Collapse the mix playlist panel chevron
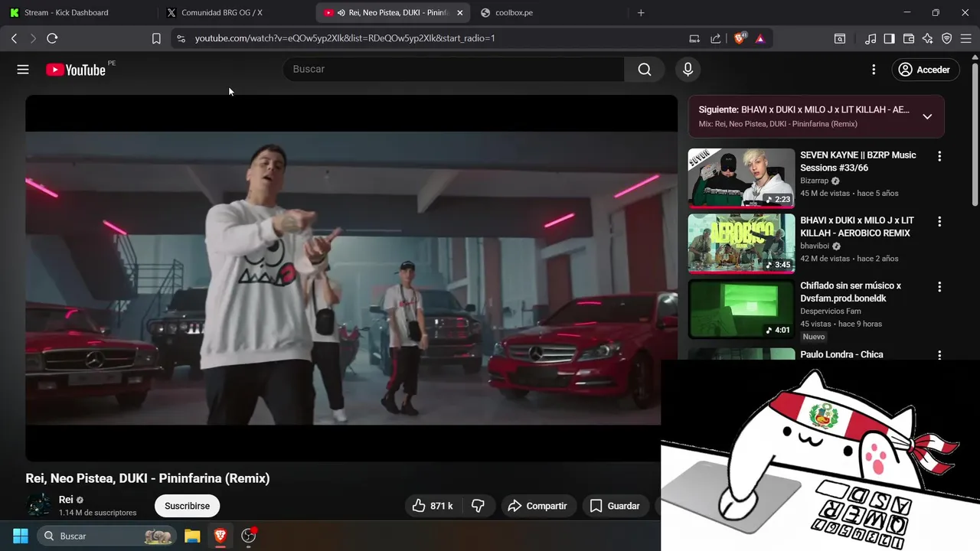Viewport: 980px width, 551px height. click(x=927, y=116)
